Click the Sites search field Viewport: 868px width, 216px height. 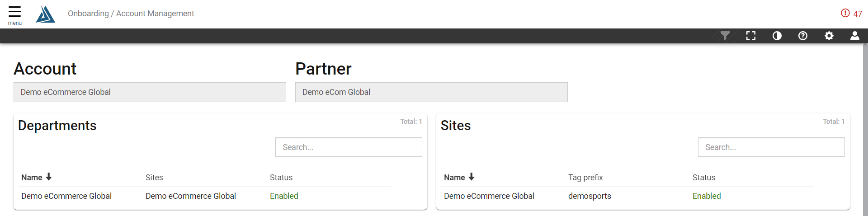tap(771, 147)
